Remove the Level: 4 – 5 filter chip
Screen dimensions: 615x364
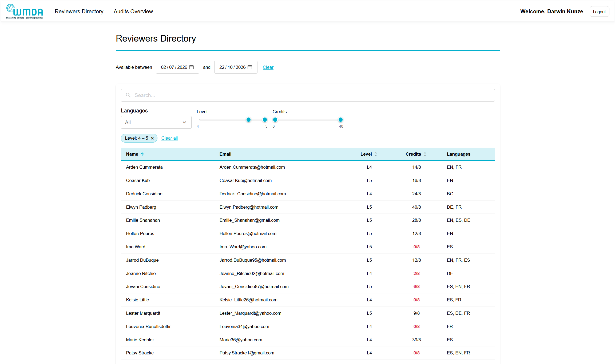[x=152, y=138]
